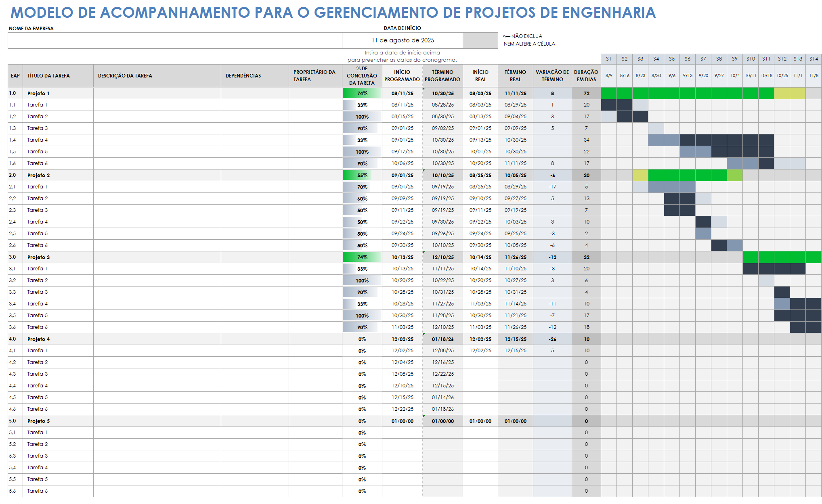Click the 'Projeto 2' title cell

point(58,175)
